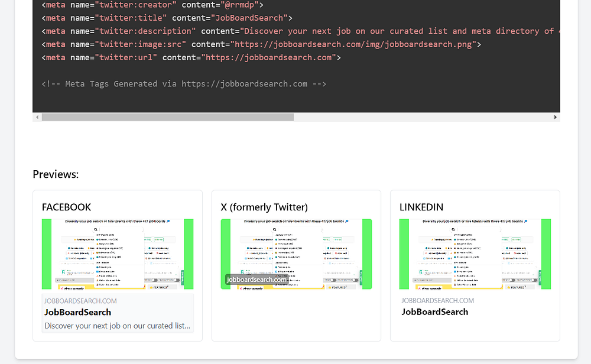The width and height of the screenshot is (591, 364).
Task: Click the JobBoardSearch title in the Facebook card
Action: [77, 313]
